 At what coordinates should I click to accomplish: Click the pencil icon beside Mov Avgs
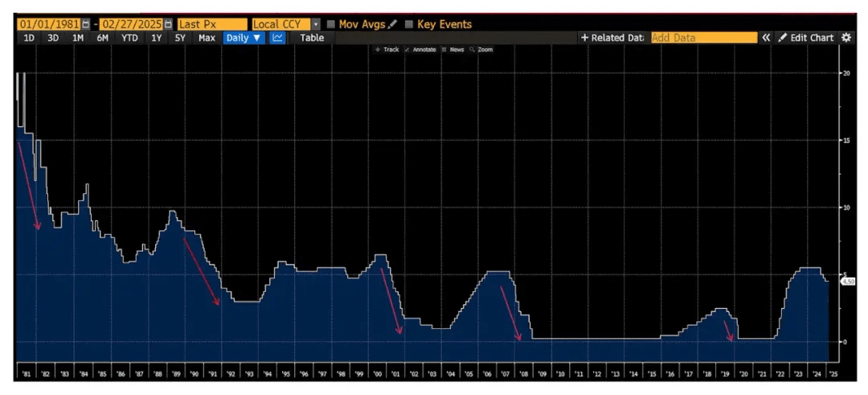click(x=393, y=24)
